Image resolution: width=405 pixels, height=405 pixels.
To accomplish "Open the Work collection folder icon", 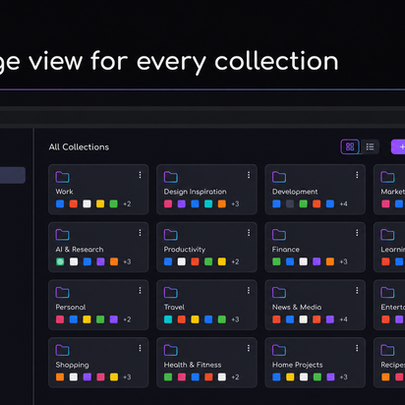I will tap(62, 177).
